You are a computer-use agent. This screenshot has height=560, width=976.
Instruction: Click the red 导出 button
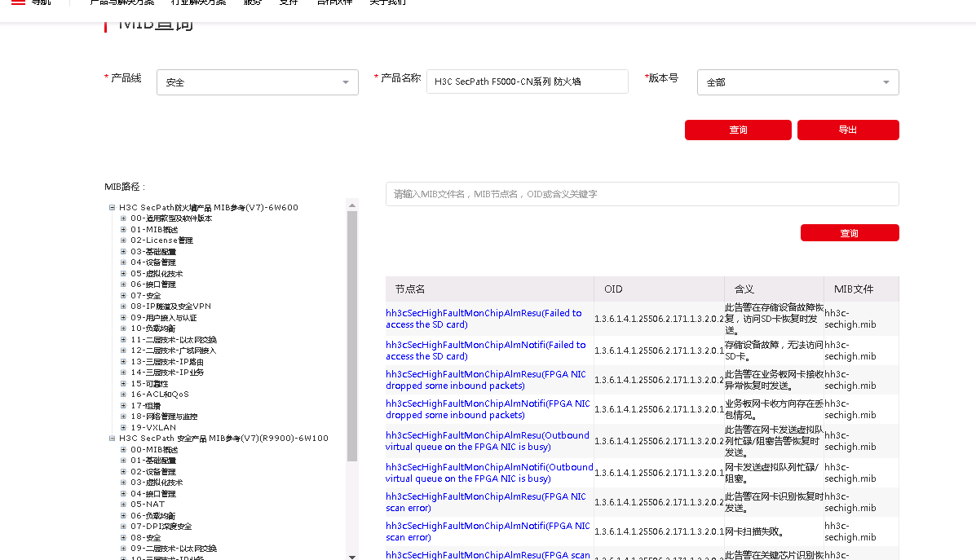click(848, 130)
